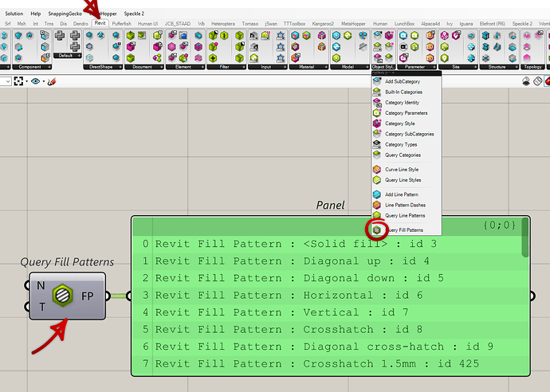This screenshot has height=392, width=550.
Task: Collapse the open Object Styles panel label
Action: 383,67
